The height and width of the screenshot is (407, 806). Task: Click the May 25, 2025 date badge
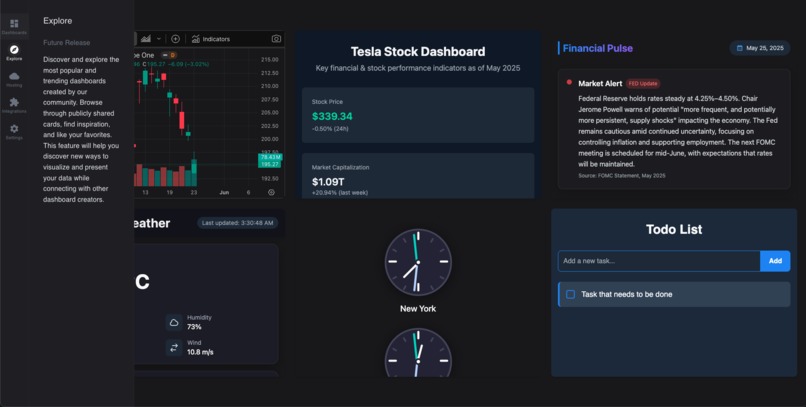(x=760, y=48)
